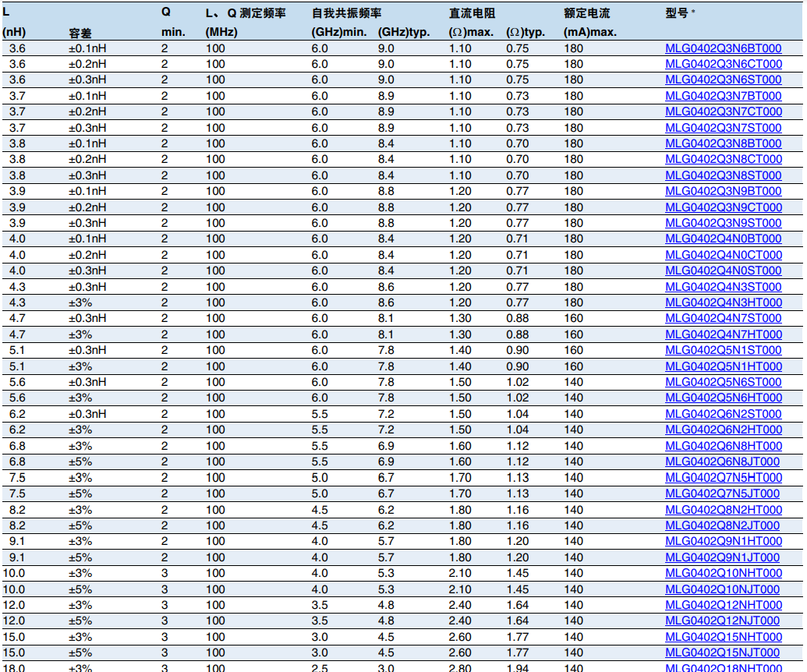This screenshot has width=807, height=672.
Task: Open part MLG0402Q4N7HT000
Action: tap(723, 334)
